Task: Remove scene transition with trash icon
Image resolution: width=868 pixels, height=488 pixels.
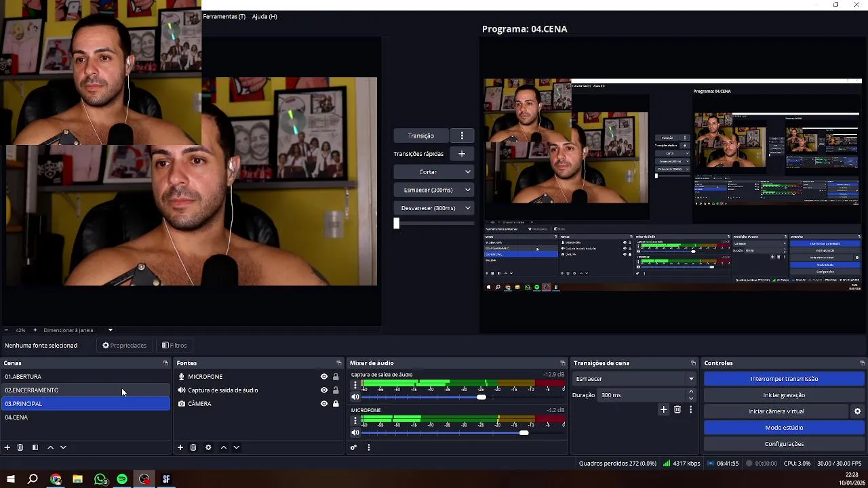Action: point(677,409)
